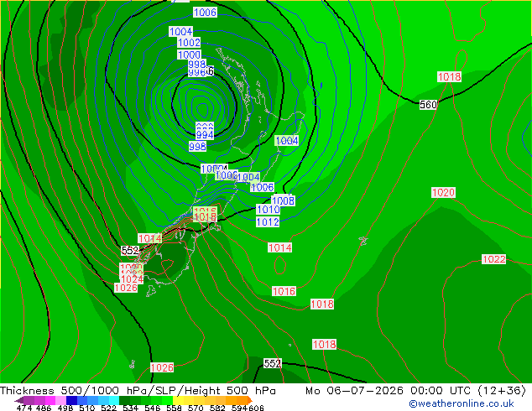Click the 474 value in the legend
Screen dimensions: 532x411
(x=24, y=408)
